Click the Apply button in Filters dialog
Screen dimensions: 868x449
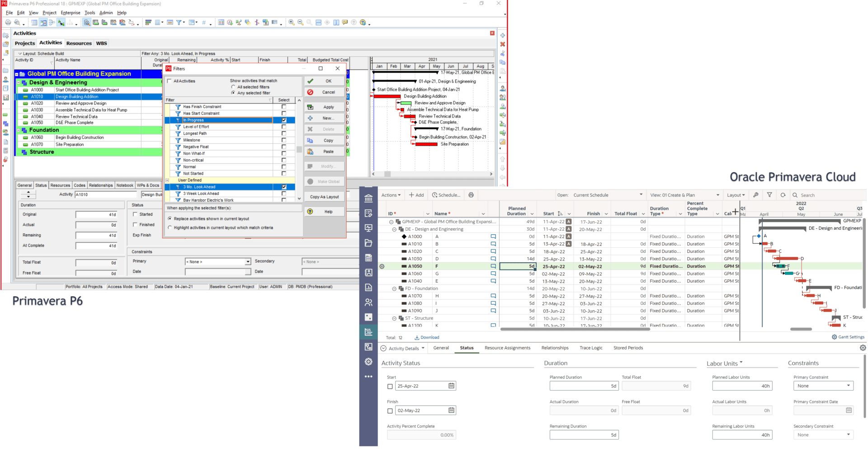pos(325,107)
